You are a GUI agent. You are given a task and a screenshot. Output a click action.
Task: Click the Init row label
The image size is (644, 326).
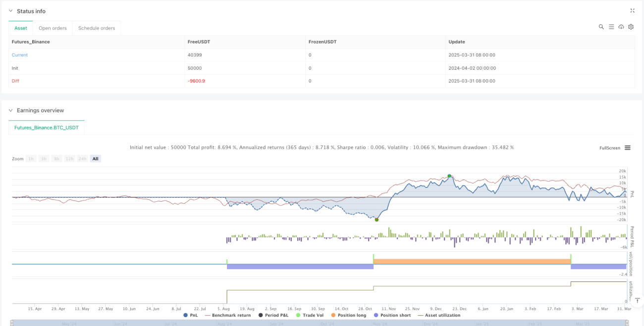point(15,68)
